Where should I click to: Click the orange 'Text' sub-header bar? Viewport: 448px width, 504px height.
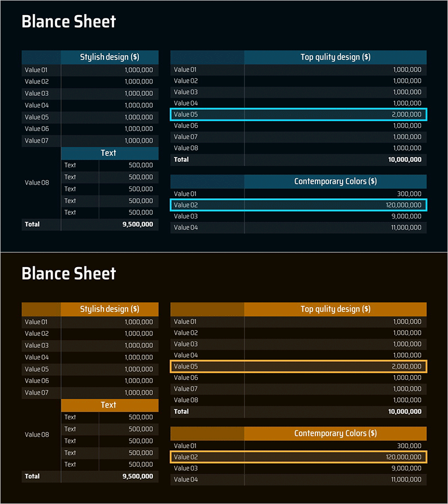pos(109,405)
